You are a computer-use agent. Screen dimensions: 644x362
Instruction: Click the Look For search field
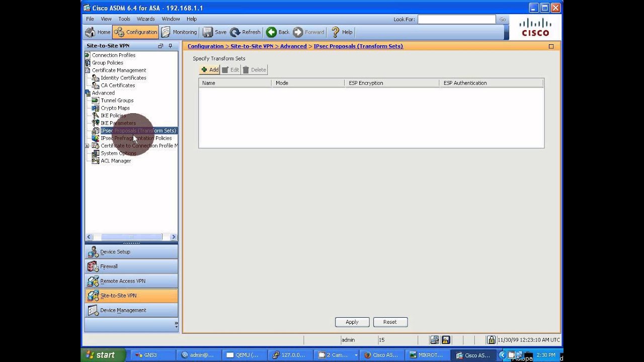[x=456, y=19]
